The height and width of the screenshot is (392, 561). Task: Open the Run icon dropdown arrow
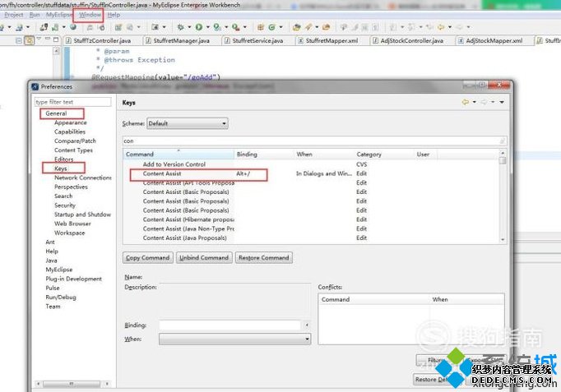coord(207,27)
